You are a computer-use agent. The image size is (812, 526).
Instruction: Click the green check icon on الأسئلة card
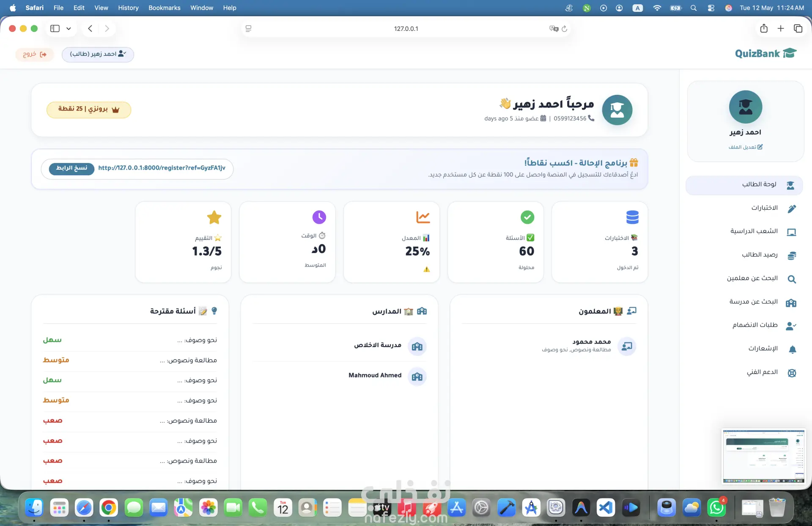pos(527,217)
